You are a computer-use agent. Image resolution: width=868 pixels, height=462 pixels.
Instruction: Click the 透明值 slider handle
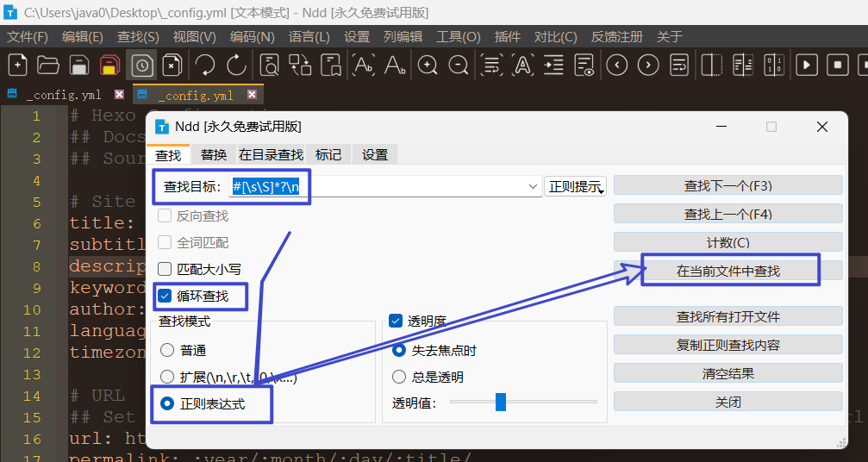tap(501, 403)
